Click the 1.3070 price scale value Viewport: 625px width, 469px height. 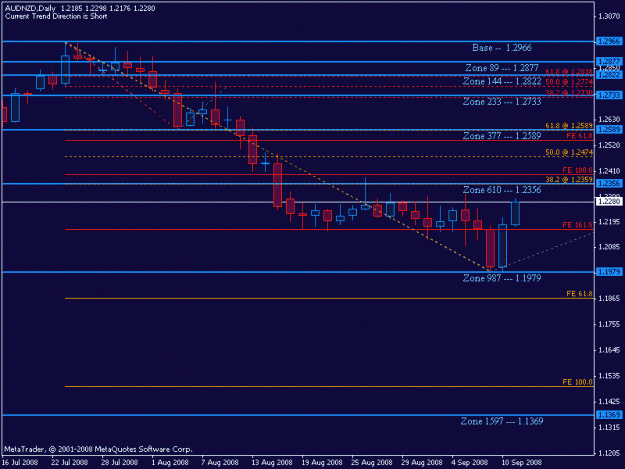pyautogui.click(x=609, y=16)
